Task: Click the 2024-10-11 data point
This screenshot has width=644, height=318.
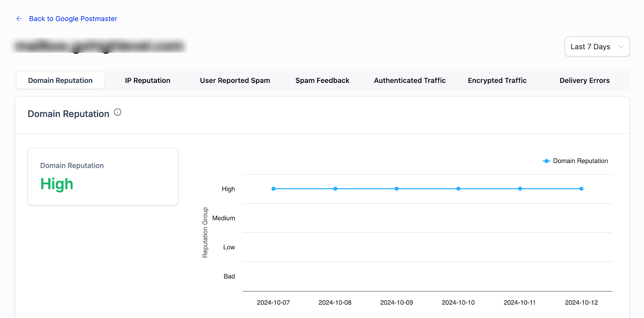Action: click(520, 189)
